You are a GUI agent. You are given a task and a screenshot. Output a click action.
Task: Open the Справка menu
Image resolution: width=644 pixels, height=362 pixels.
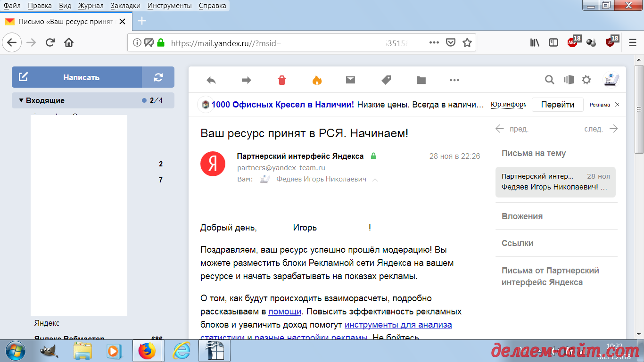[x=212, y=6]
